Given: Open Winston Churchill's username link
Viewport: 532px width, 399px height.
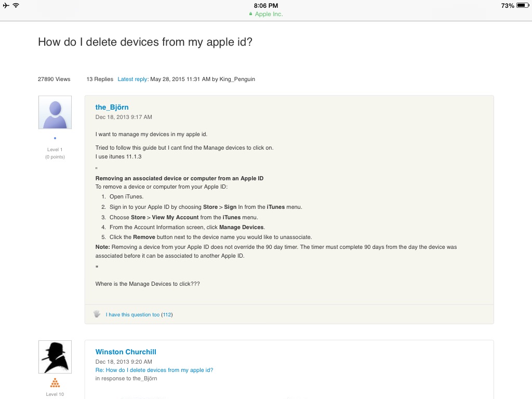Looking at the screenshot, I should [x=126, y=352].
